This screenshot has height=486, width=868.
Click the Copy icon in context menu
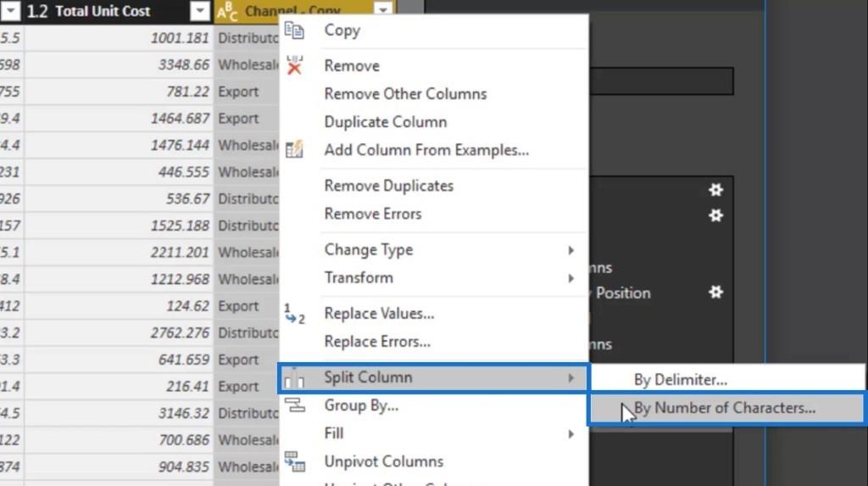[x=294, y=31]
